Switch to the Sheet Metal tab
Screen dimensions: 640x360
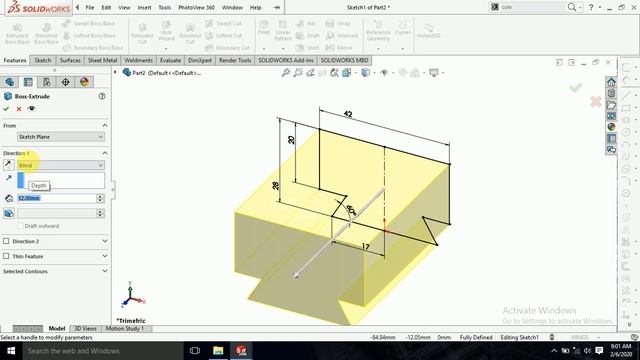point(102,60)
